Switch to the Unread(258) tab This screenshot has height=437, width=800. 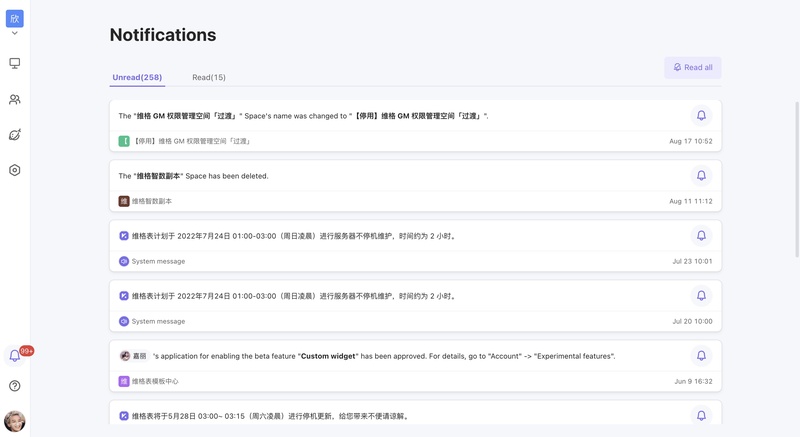(x=137, y=78)
